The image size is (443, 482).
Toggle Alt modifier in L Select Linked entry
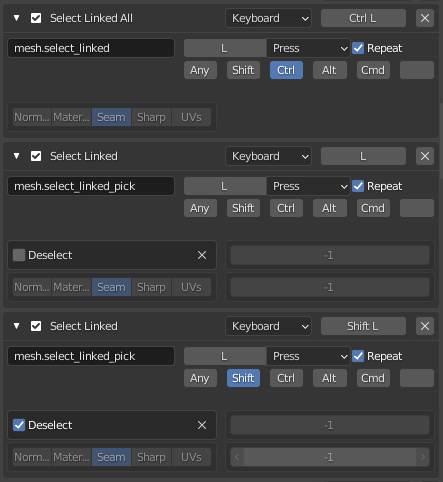[330, 208]
